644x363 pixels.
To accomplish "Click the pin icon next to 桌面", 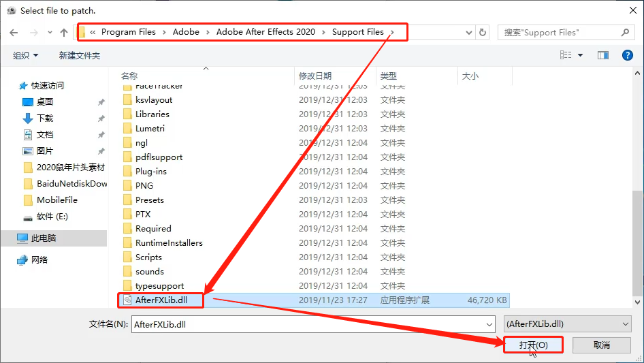I will click(101, 102).
